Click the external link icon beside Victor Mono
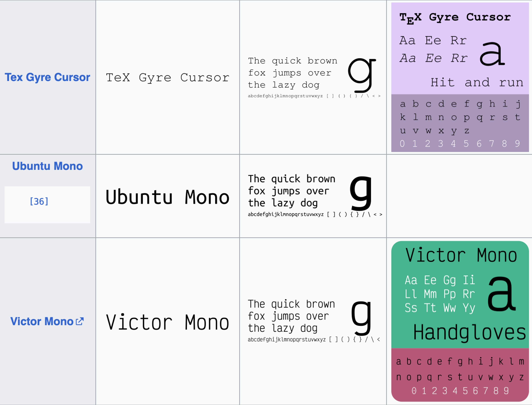This screenshot has height=405, width=532. tap(80, 321)
